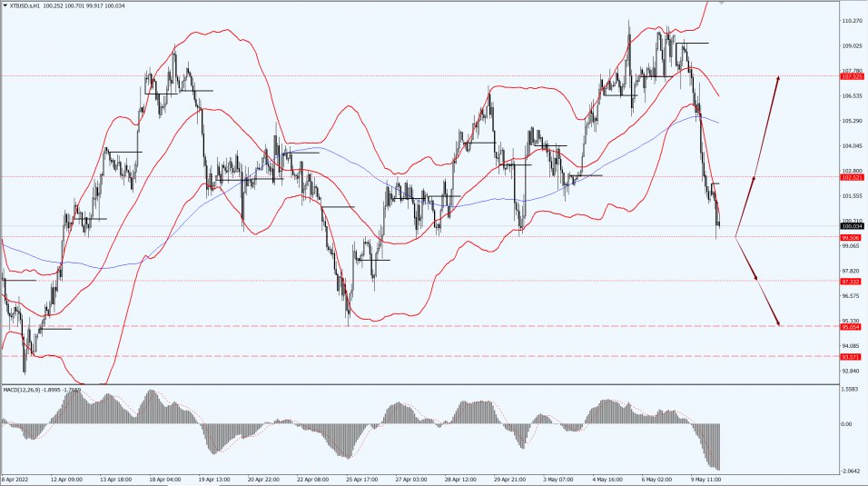The image size is (868, 486).
Task: Click the 104.045 price axis value
Action: point(852,145)
